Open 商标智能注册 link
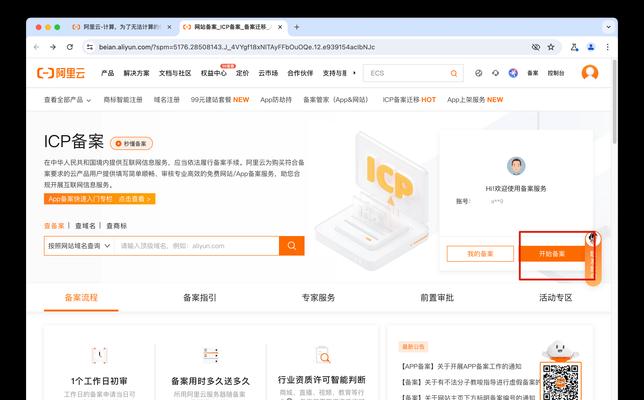The width and height of the screenshot is (644, 400). point(123,100)
